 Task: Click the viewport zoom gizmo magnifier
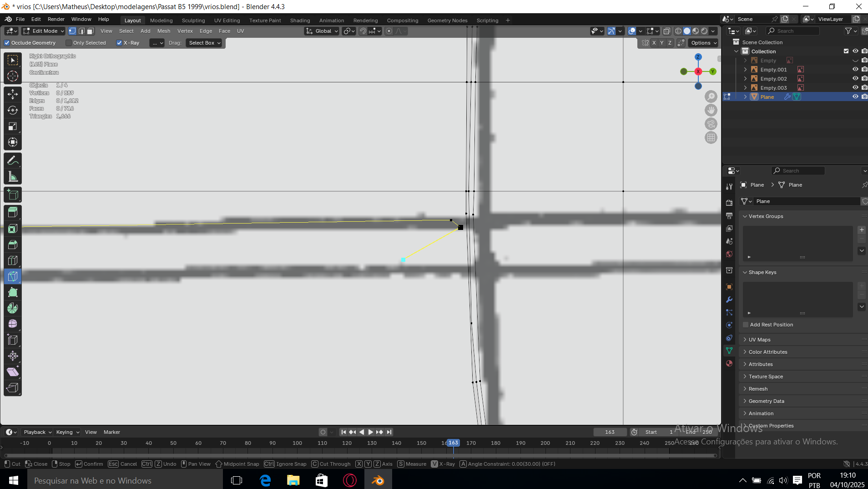pyautogui.click(x=711, y=97)
